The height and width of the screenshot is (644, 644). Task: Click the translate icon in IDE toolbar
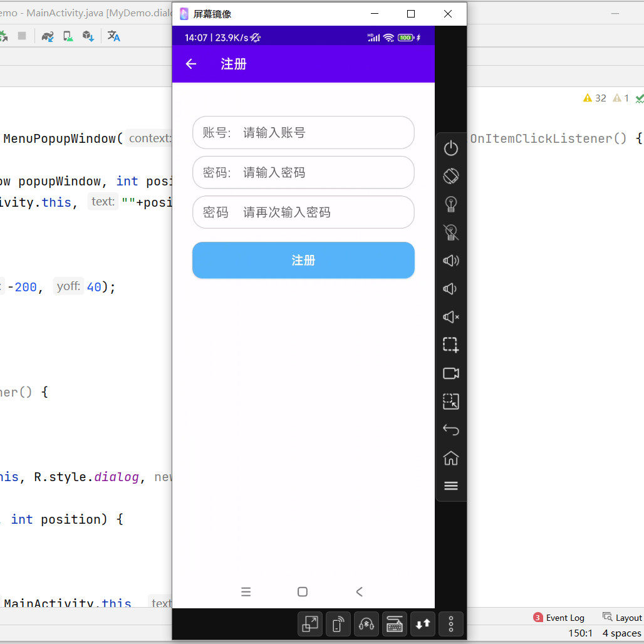coord(114,36)
